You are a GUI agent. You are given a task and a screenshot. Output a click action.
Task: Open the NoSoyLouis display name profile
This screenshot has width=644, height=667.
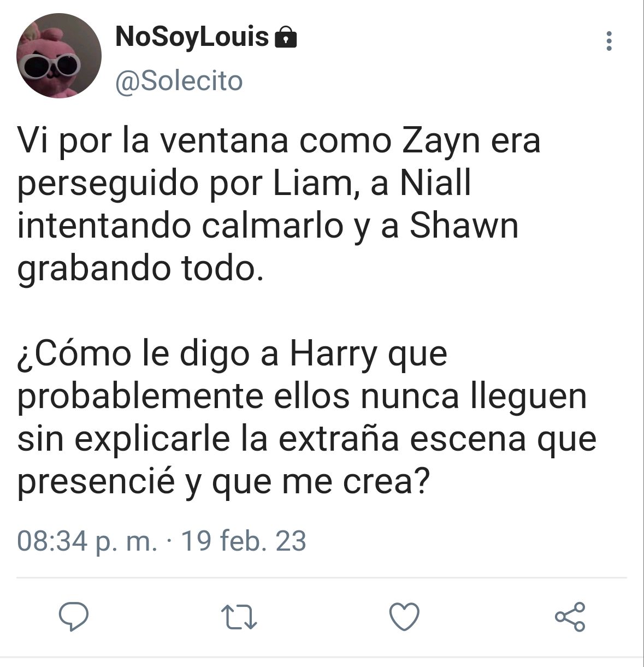click(192, 37)
